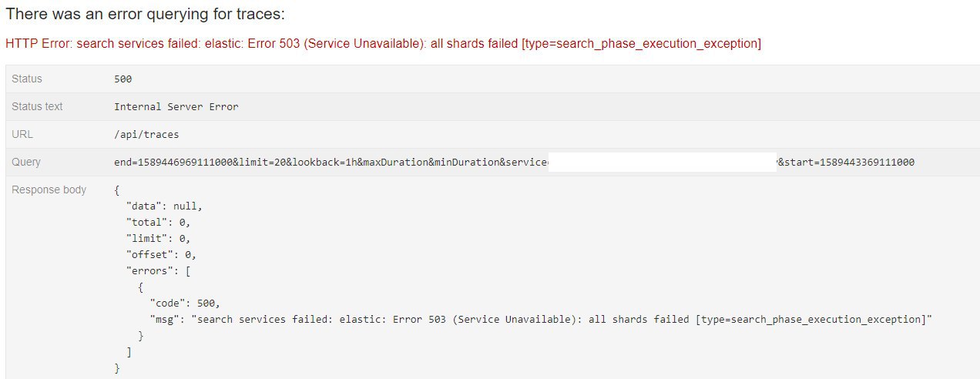This screenshot has height=379, width=980.
Task: Click the "data": null line
Action: [x=164, y=206]
